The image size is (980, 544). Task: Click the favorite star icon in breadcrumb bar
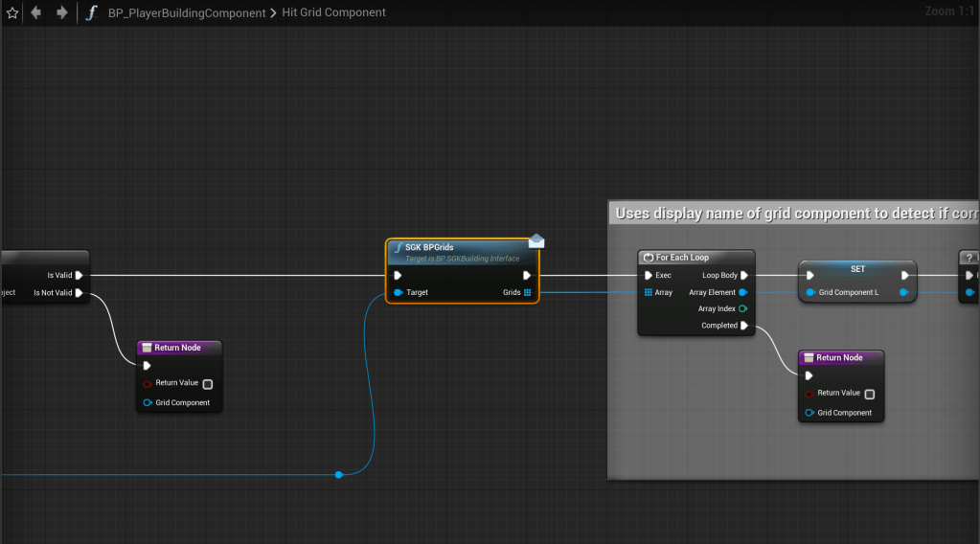point(12,12)
